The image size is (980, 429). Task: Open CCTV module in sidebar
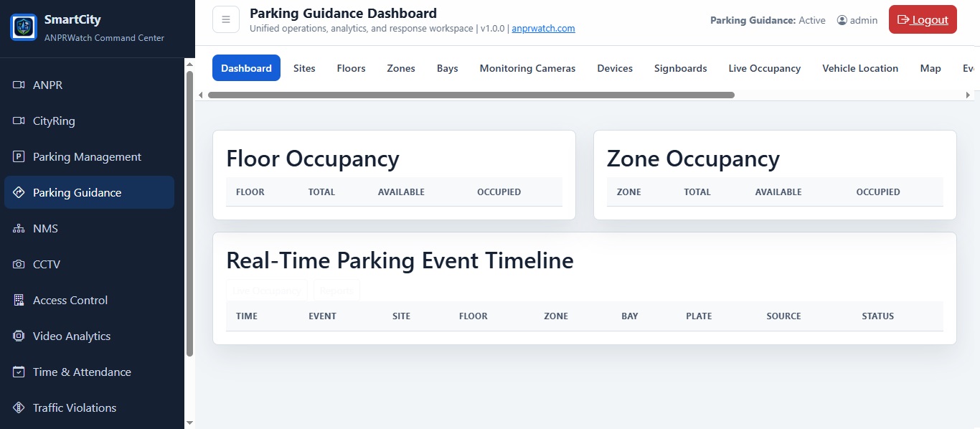[89, 264]
